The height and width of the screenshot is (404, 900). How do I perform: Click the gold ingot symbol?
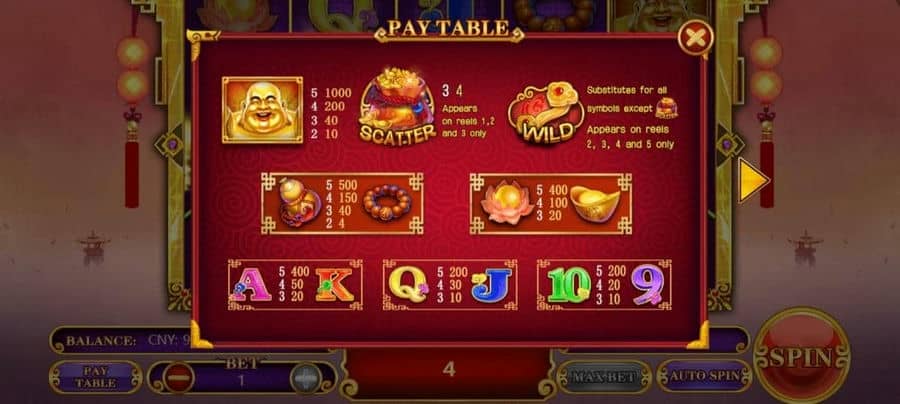[595, 203]
